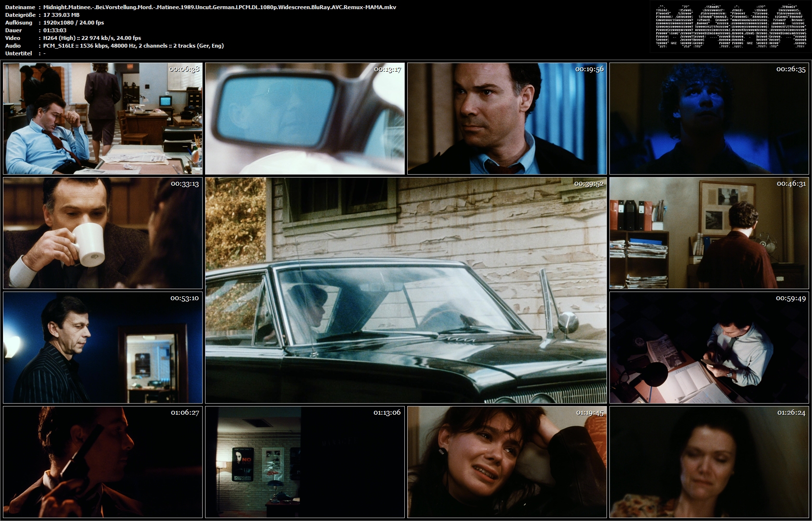
Task: Select the thumbnail stamped 00:53:10
Action: [x=103, y=347]
